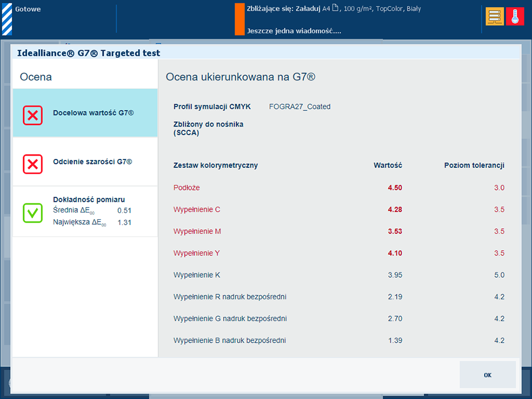Viewport: 532px width, 399px height.
Task: Open the red thermometer temperature warning icon
Action: (x=515, y=16)
